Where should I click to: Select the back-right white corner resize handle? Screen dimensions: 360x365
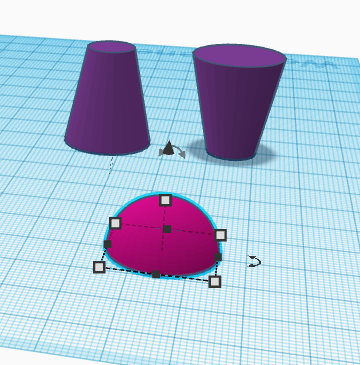[x=220, y=235]
